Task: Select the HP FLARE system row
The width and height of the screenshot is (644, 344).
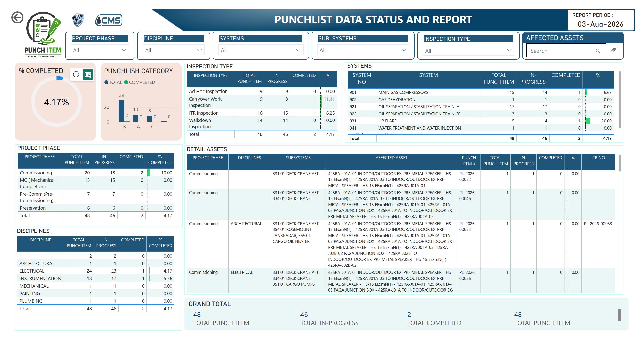Action: [x=480, y=121]
